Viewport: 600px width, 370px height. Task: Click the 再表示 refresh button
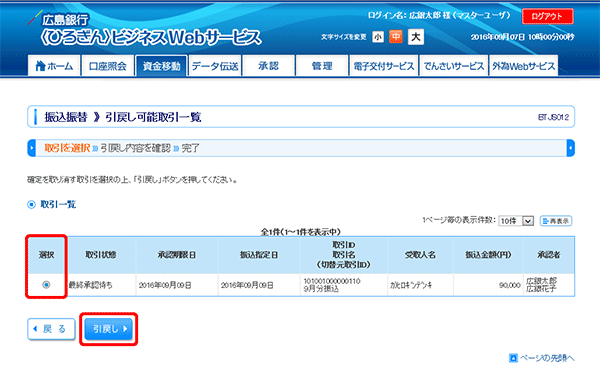click(x=556, y=221)
